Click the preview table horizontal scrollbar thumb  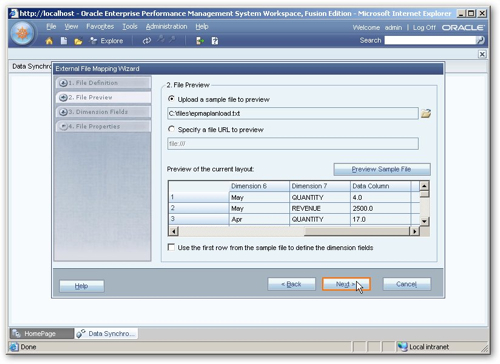point(356,231)
